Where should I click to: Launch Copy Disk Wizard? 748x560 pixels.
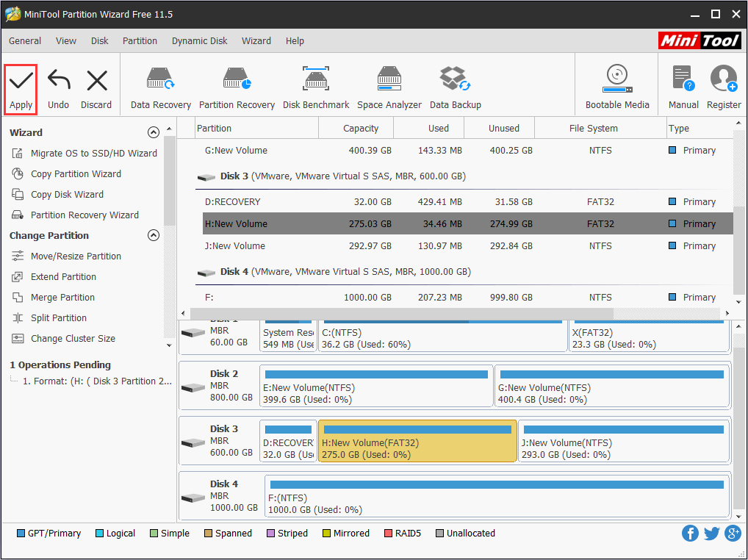coord(58,194)
